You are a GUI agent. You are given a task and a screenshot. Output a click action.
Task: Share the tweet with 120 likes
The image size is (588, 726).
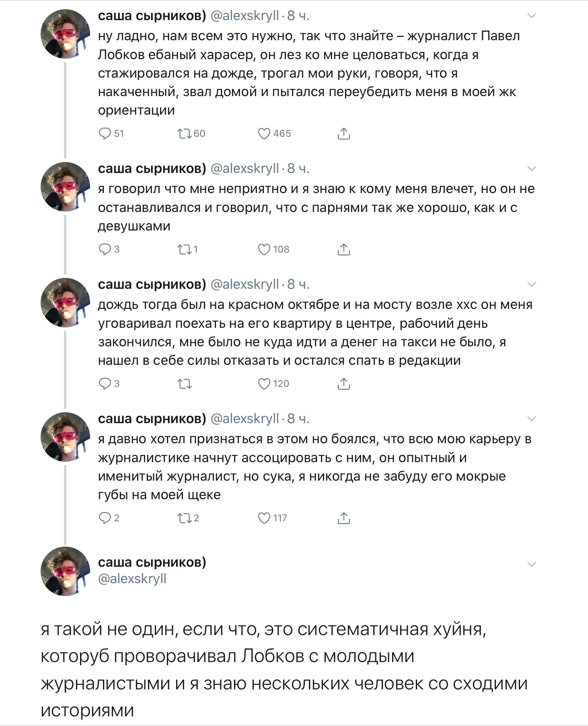tap(343, 384)
